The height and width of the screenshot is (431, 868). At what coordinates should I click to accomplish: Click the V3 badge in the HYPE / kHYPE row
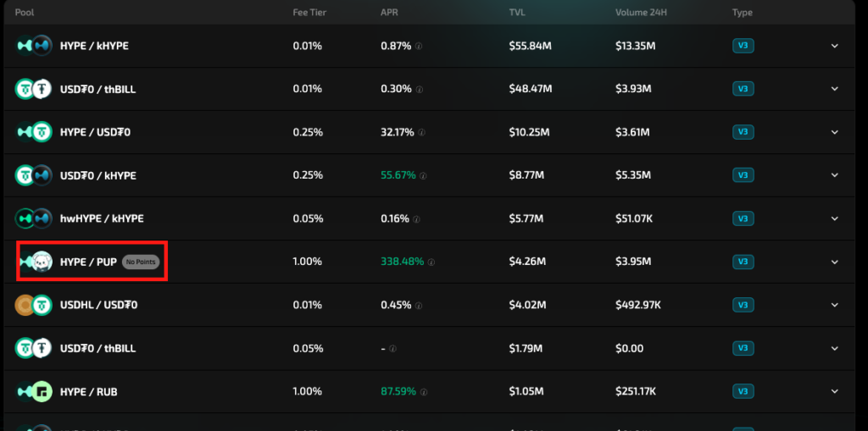tap(743, 46)
